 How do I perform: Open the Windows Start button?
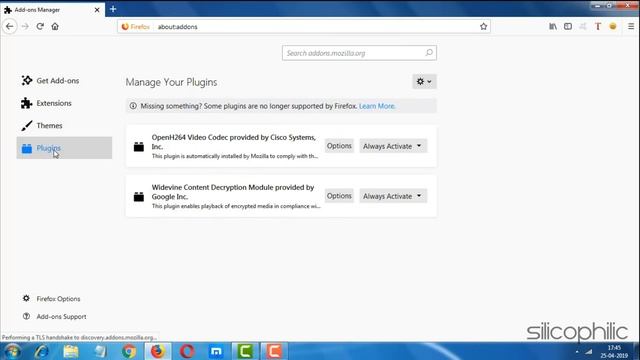[x=12, y=351]
